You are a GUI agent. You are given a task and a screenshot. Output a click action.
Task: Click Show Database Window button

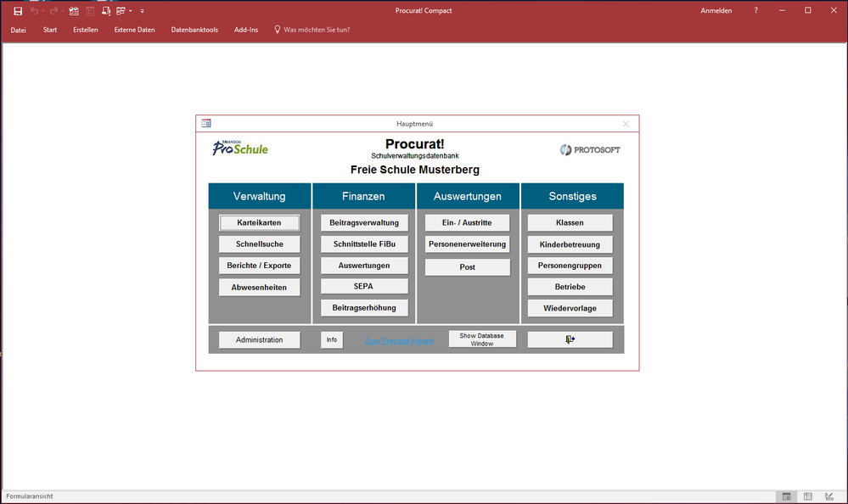[x=482, y=339]
